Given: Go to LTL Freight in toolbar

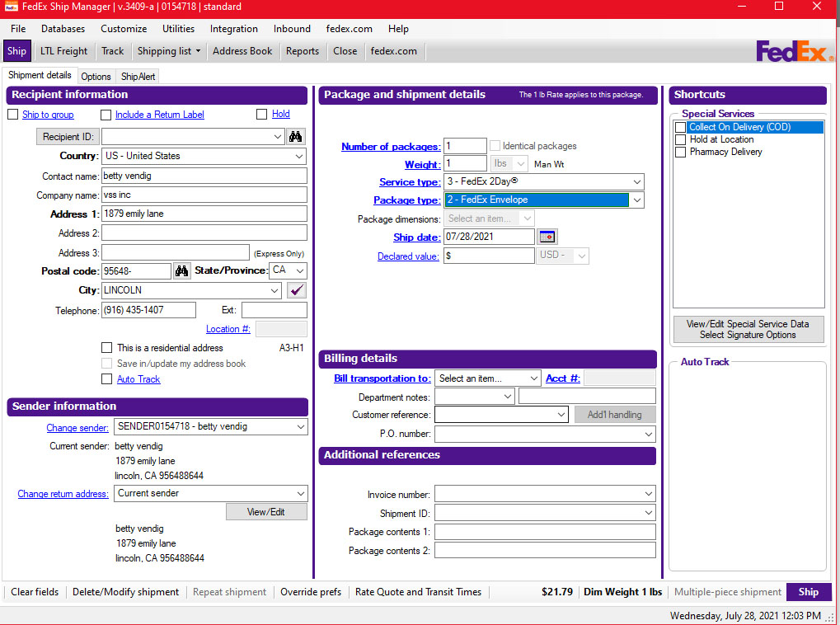Looking at the screenshot, I should pyautogui.click(x=63, y=51).
